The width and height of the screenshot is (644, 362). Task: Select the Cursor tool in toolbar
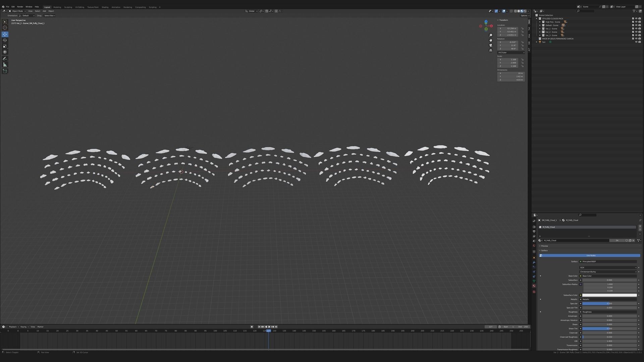tap(5, 28)
